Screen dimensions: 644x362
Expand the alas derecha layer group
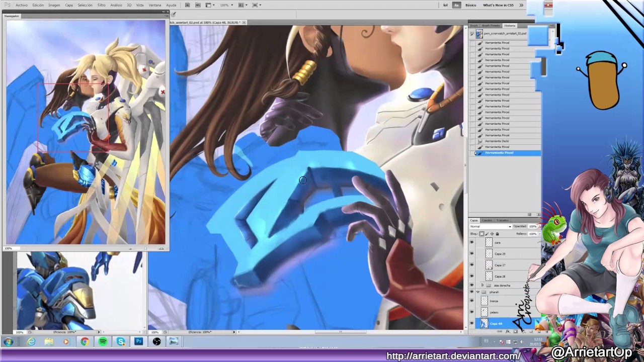[x=482, y=285]
